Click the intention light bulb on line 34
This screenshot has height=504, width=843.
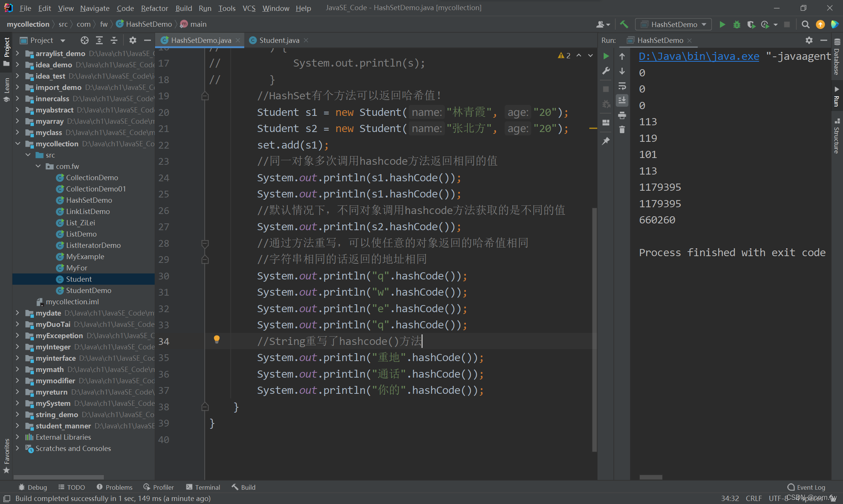pyautogui.click(x=217, y=339)
